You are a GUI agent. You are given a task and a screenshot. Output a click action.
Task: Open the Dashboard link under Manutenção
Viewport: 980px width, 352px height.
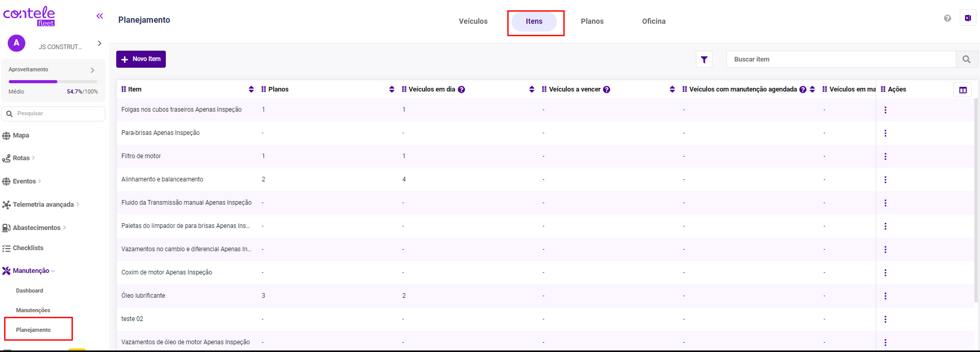tap(29, 290)
